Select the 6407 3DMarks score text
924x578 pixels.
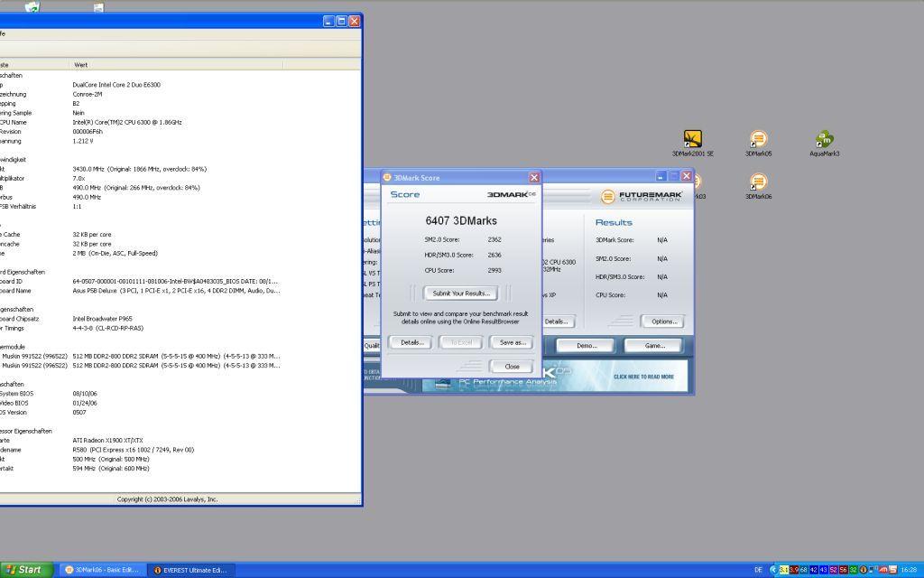click(x=461, y=220)
